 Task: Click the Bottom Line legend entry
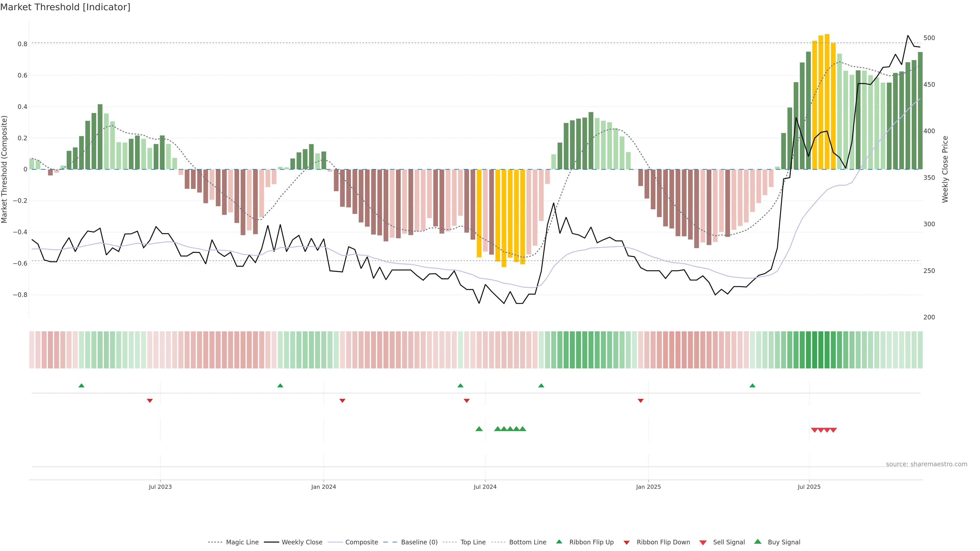tap(527, 542)
